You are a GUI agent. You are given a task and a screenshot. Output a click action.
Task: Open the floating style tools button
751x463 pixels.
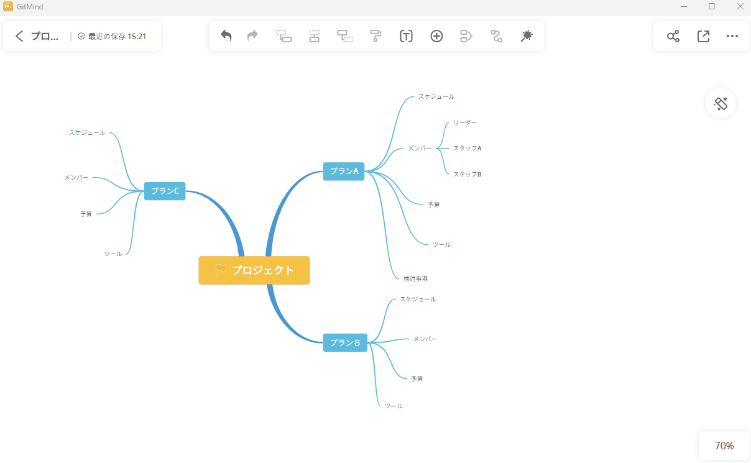click(x=720, y=104)
